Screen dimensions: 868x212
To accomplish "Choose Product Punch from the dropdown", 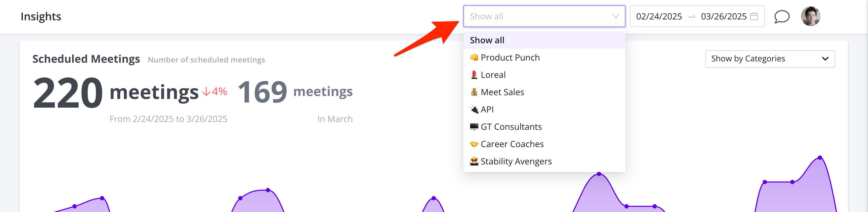I will 510,58.
